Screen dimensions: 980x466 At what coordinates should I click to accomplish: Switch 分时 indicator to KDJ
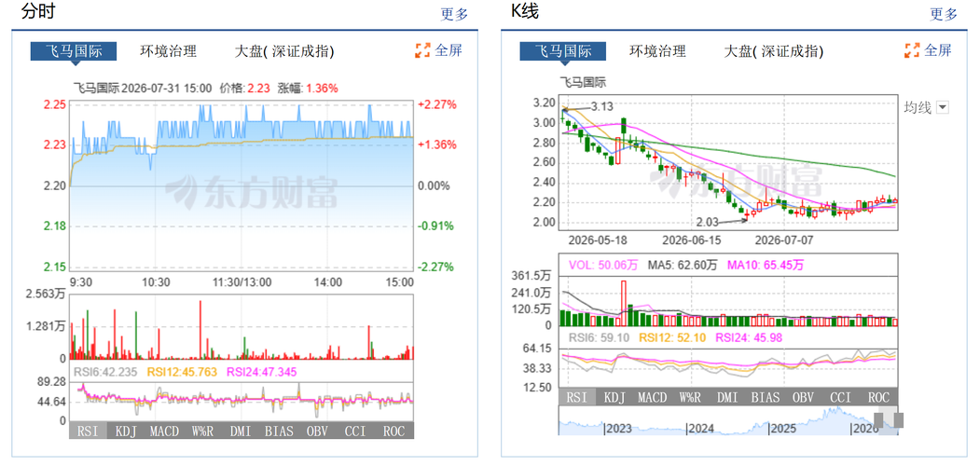coord(126,431)
